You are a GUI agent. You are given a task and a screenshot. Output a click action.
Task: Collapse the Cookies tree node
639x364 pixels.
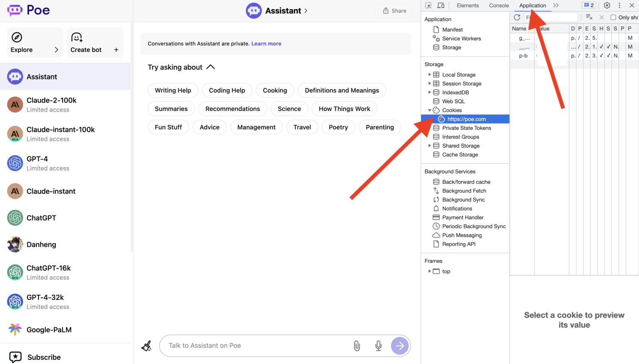pos(429,110)
